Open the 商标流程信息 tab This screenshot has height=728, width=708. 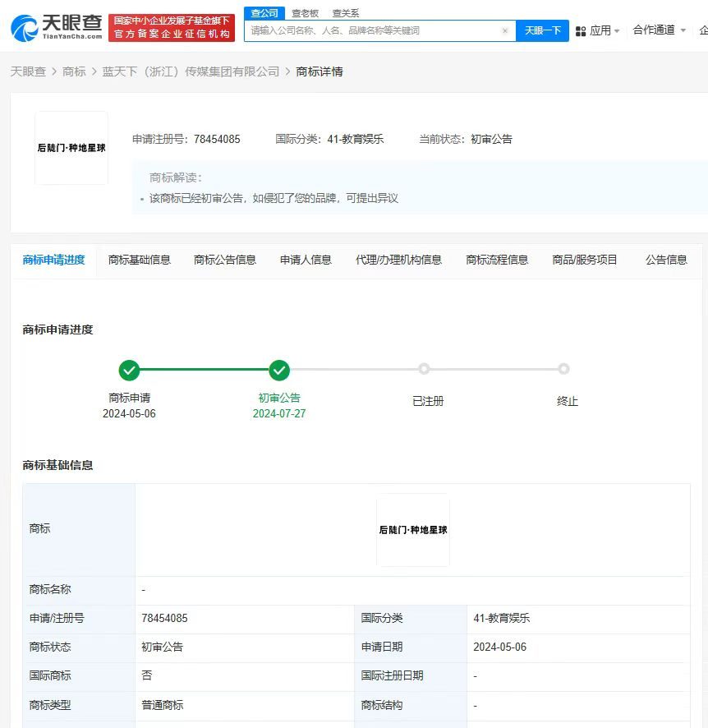click(497, 260)
